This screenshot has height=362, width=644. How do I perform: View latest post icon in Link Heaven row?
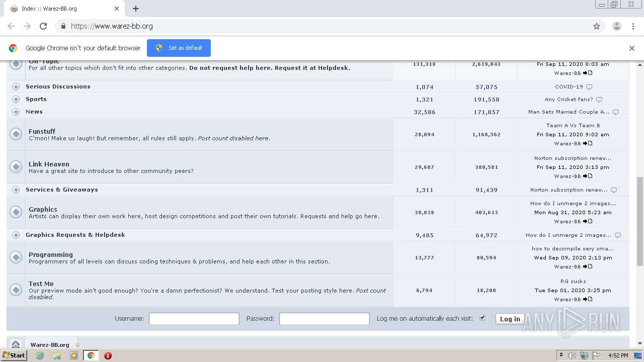(588, 176)
